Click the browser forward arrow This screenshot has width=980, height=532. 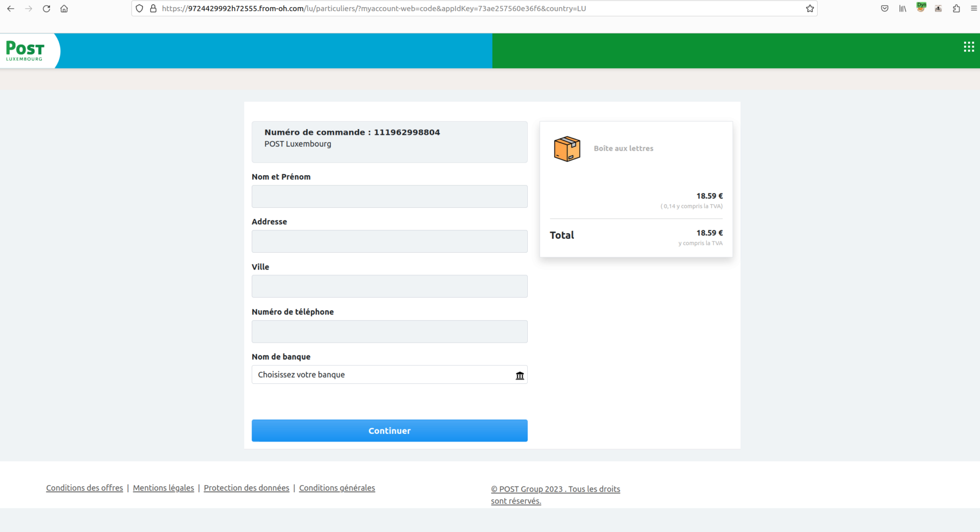tap(29, 9)
